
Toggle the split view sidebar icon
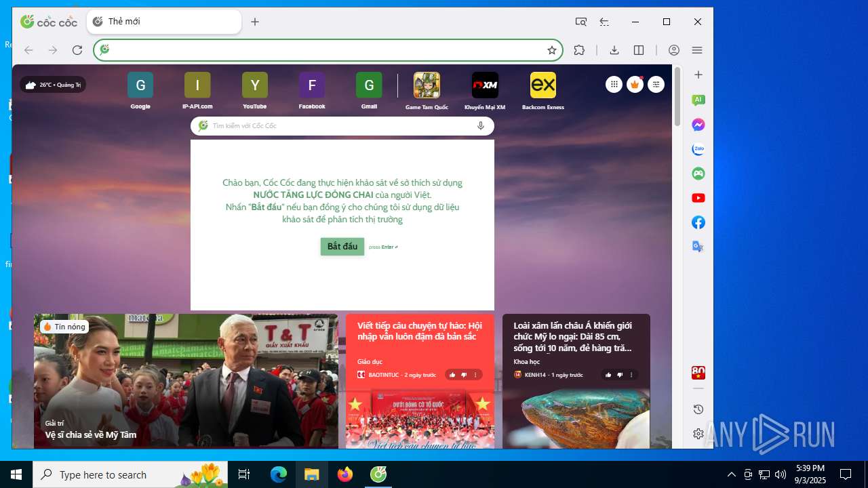(x=639, y=50)
